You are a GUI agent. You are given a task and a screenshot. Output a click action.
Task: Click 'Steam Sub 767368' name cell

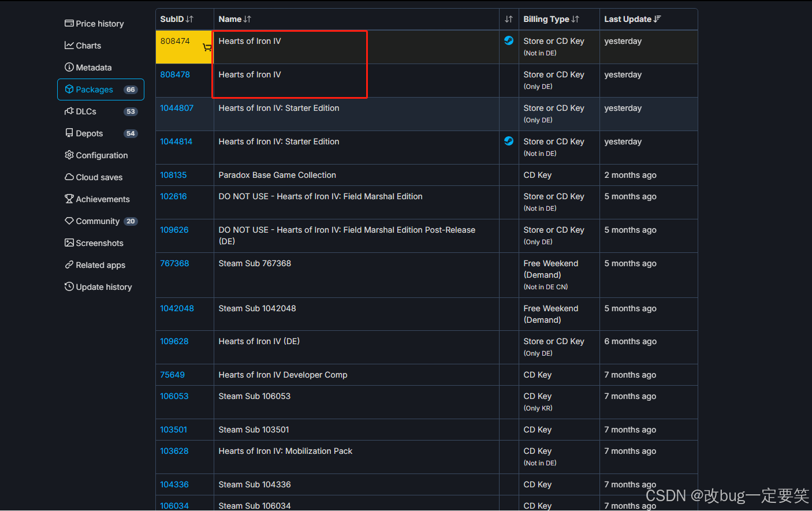(x=356, y=275)
